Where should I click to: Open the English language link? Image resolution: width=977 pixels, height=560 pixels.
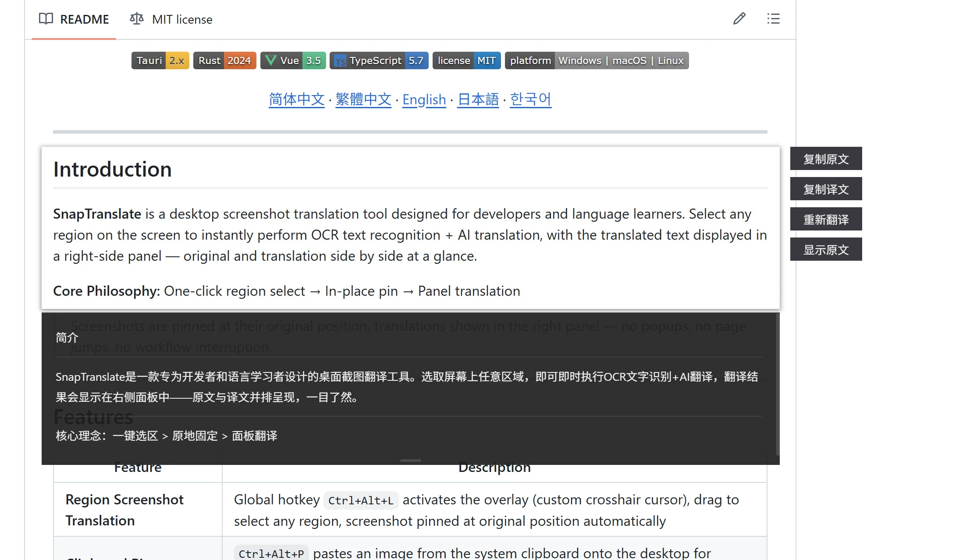[424, 100]
